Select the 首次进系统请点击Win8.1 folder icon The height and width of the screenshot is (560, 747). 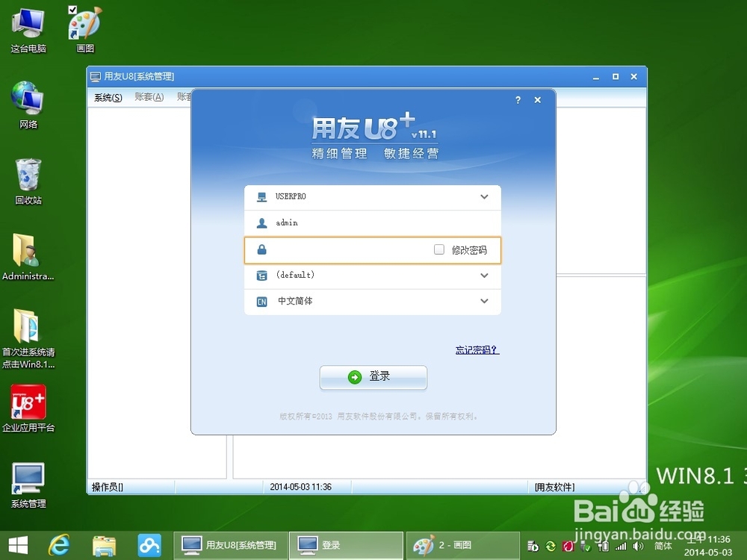(28, 338)
